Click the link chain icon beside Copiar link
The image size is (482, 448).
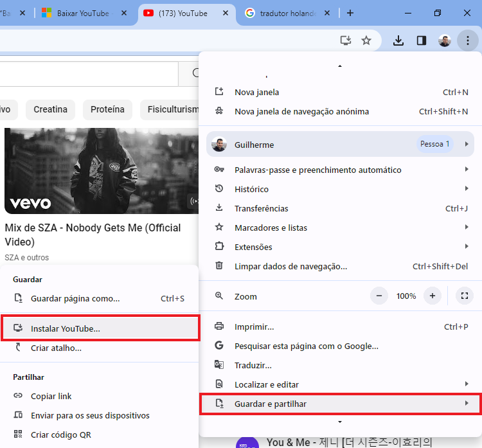pyautogui.click(x=18, y=395)
